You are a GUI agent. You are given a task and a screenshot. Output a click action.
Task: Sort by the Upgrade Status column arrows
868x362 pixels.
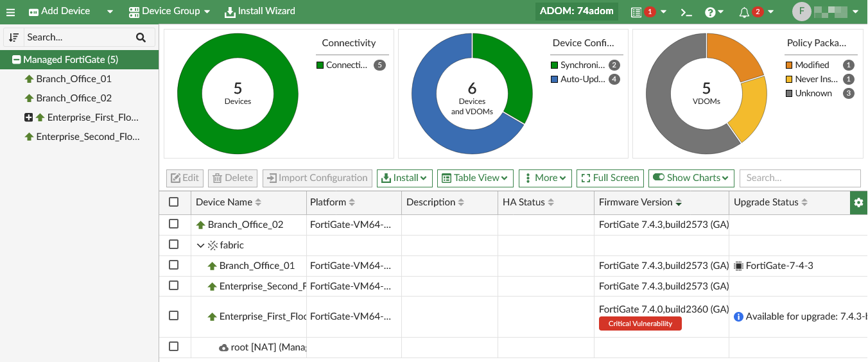[x=804, y=202]
